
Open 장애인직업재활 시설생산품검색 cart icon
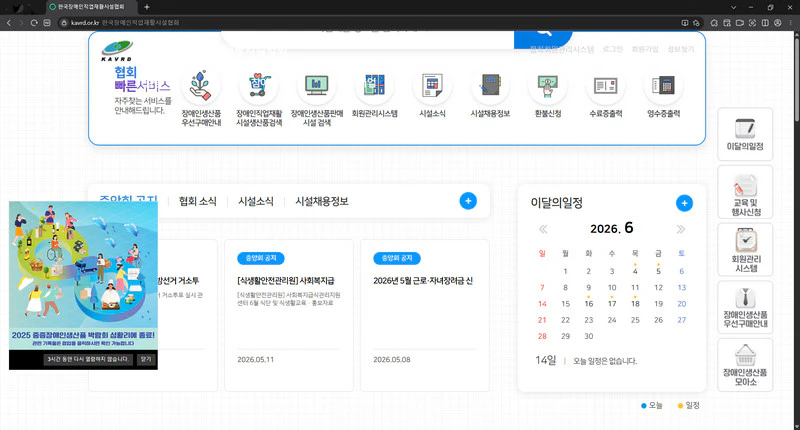(259, 86)
